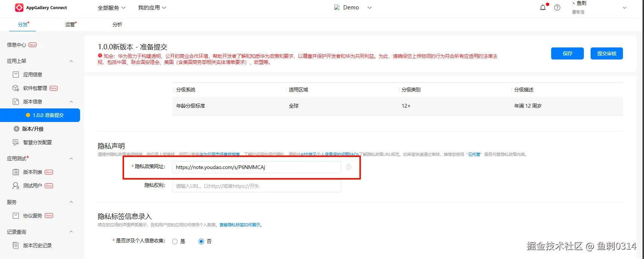Collapse the 应用上架 section
Image resolution: width=644 pixels, height=259 pixels.
click(71, 61)
